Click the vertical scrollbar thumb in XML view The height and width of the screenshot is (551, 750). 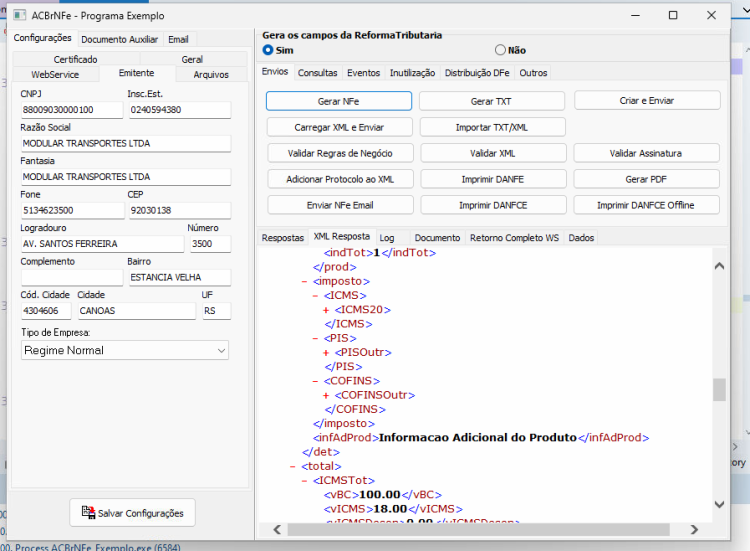point(719,389)
